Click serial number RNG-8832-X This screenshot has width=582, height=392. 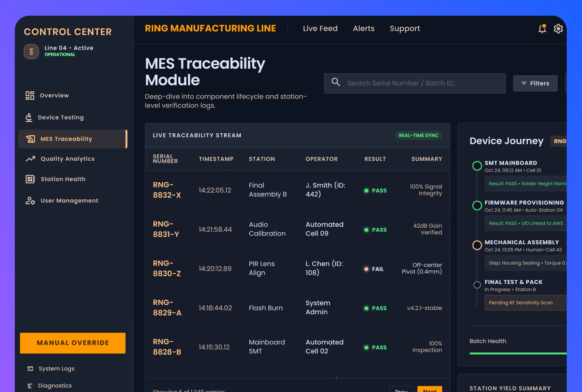pyautogui.click(x=167, y=190)
